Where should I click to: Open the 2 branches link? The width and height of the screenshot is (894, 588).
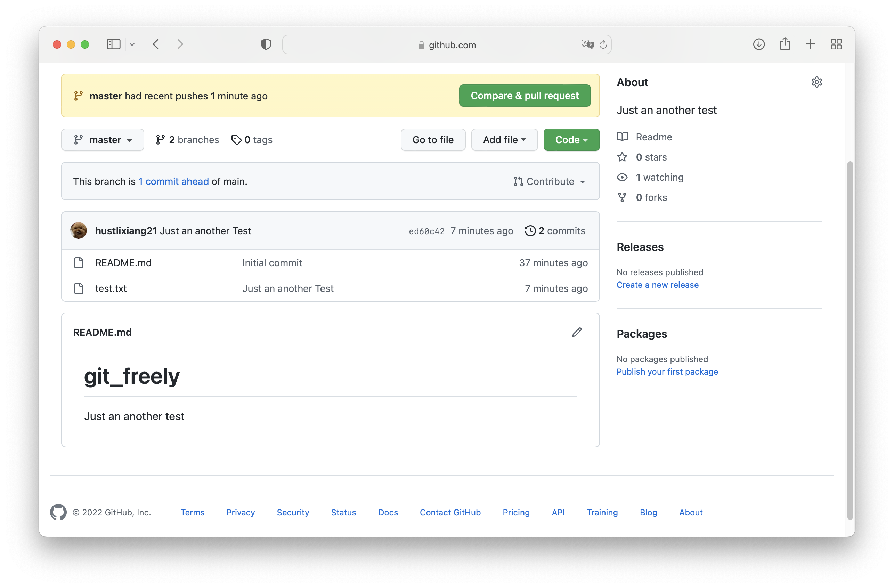coord(187,140)
